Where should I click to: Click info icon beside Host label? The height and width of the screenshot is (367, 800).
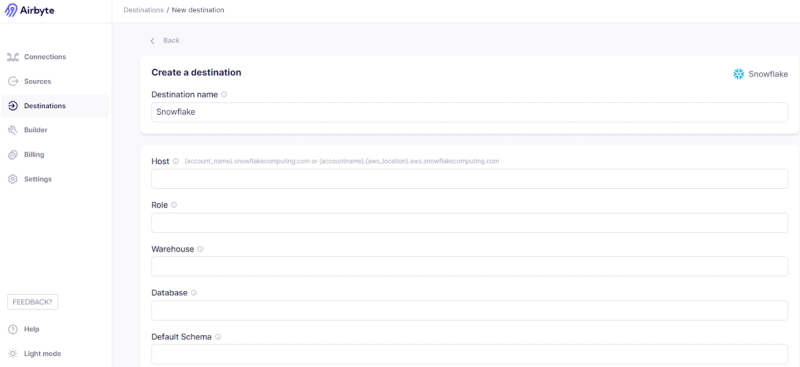pos(176,161)
